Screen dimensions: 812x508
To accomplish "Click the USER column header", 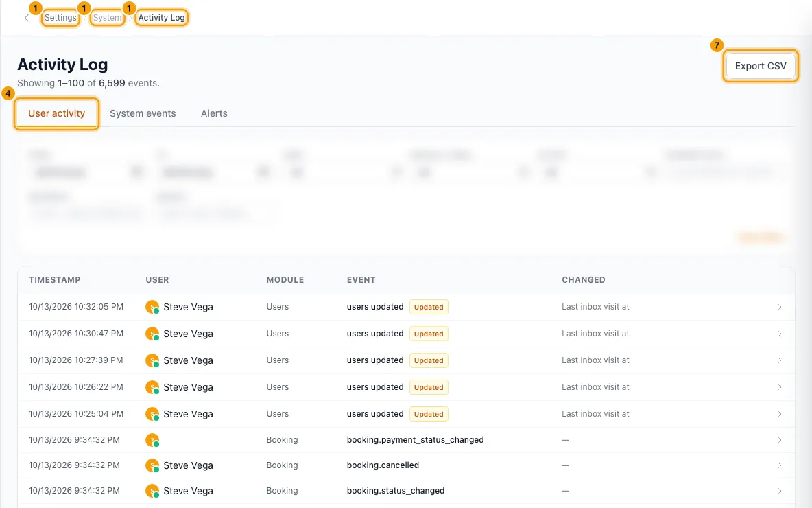I will pos(157,280).
